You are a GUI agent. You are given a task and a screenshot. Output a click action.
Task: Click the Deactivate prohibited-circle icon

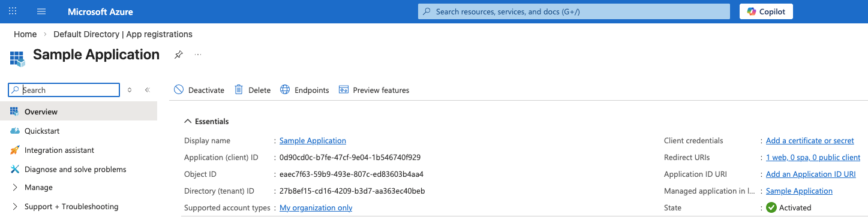tap(179, 90)
